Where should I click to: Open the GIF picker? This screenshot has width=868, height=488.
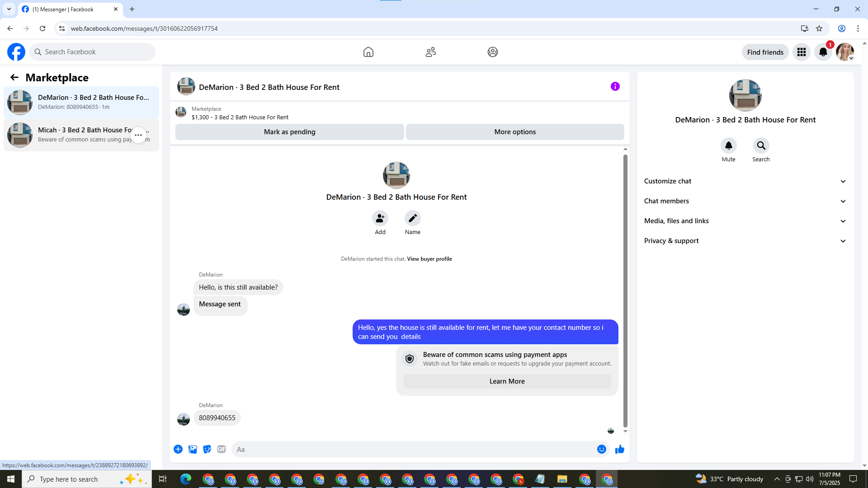[222, 449]
